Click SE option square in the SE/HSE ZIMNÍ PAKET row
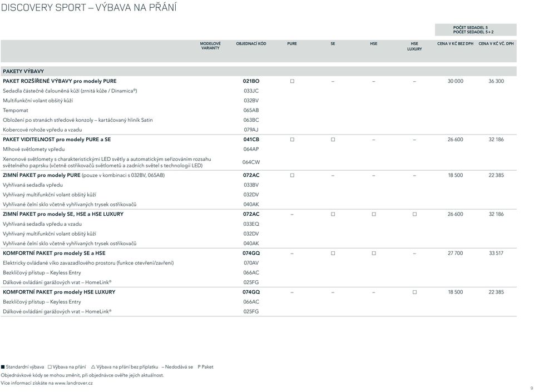This screenshot has width=534, height=392. click(x=333, y=215)
